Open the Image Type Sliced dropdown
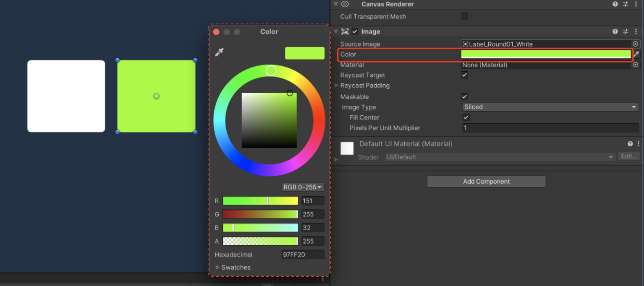This screenshot has height=286, width=644. [x=550, y=107]
